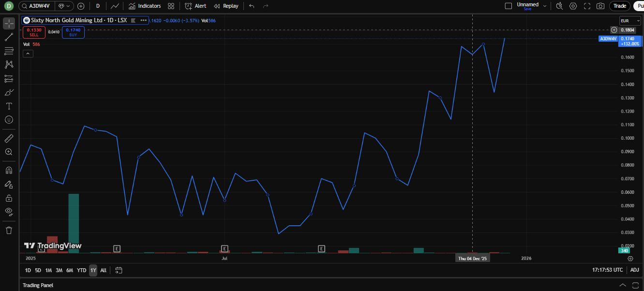Lock all drawing tools
This screenshot has width=644, height=291.
9,198
